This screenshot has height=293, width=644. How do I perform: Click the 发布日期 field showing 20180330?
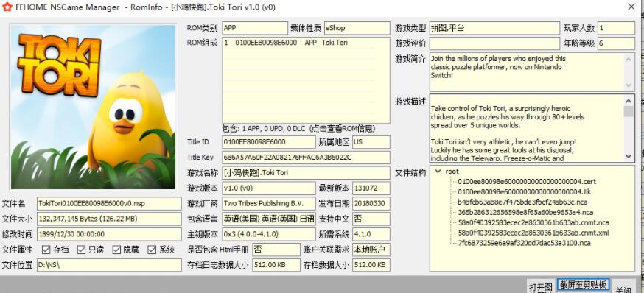point(371,203)
